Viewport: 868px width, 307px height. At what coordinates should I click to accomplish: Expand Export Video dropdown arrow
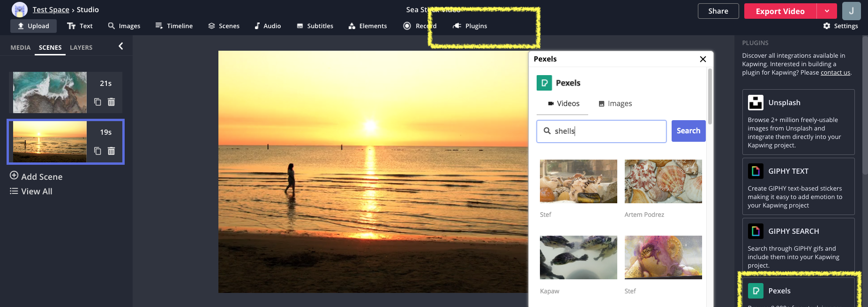827,11
